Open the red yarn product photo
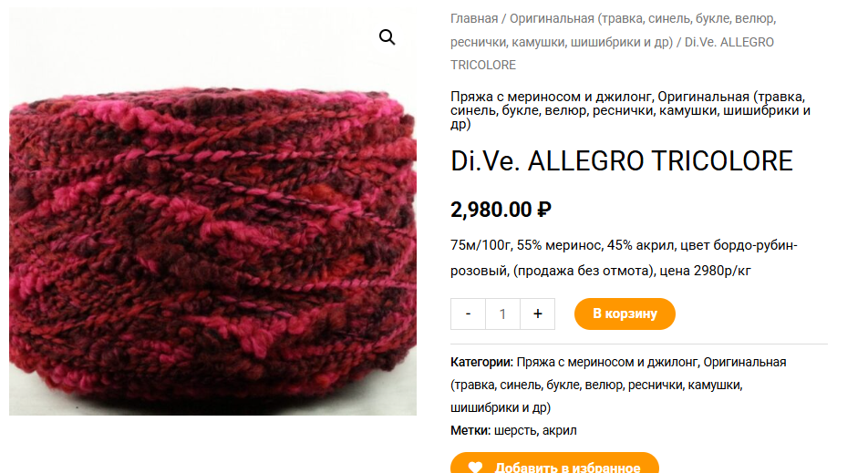 212,211
